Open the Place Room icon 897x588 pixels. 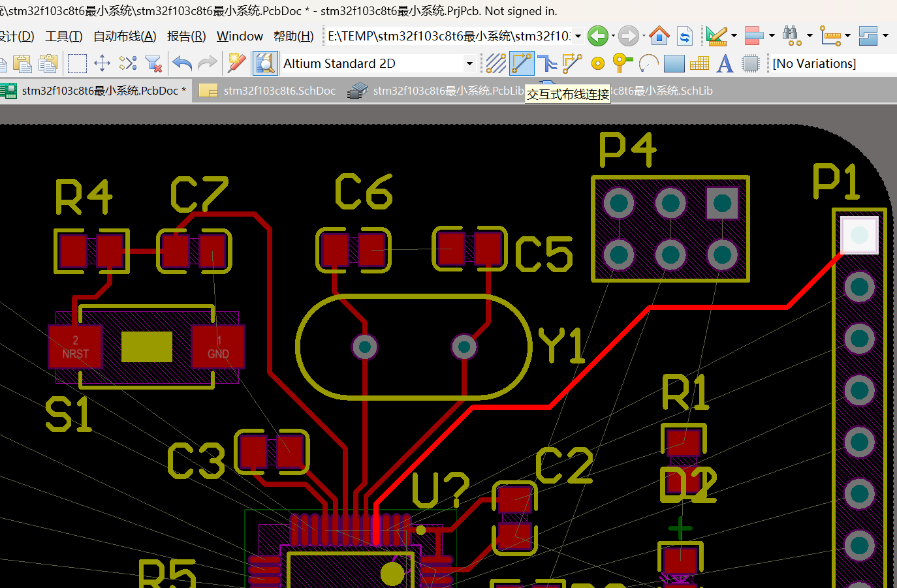tap(868, 36)
